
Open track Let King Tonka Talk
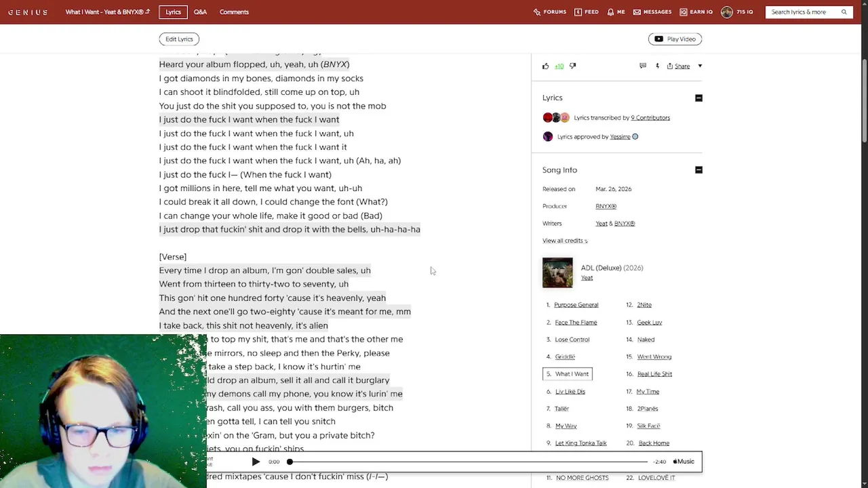[x=580, y=443]
